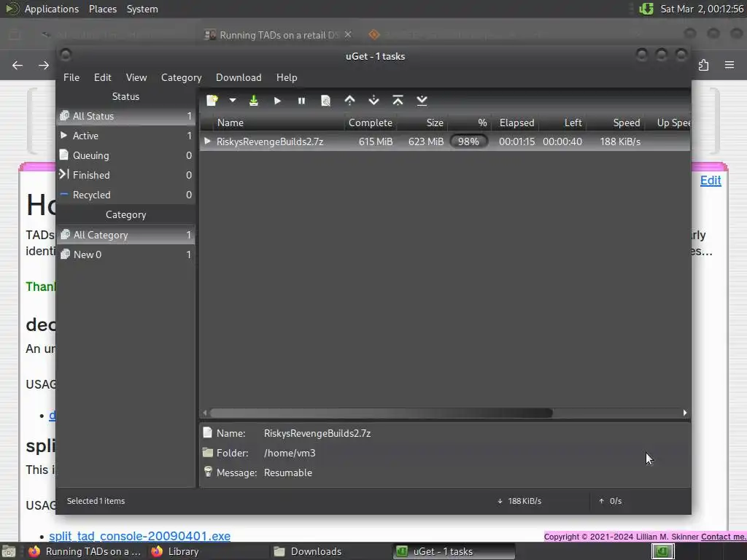Open the Edit menu in uGet
The image size is (747, 560).
point(102,77)
